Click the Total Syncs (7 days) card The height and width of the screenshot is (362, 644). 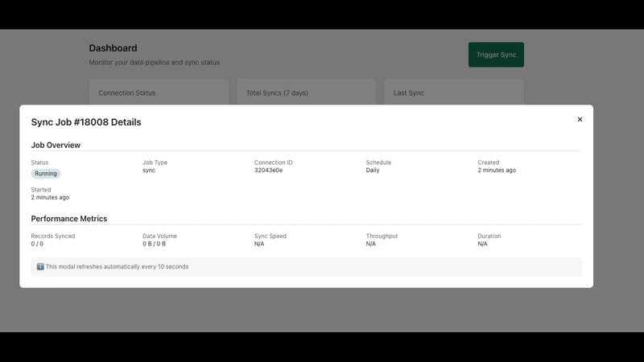pyautogui.click(x=306, y=92)
